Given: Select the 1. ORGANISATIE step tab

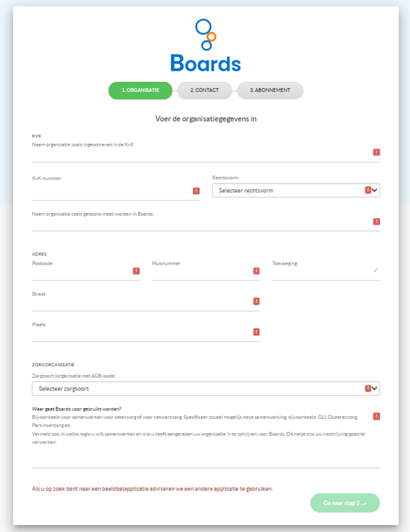Looking at the screenshot, I should (x=140, y=90).
